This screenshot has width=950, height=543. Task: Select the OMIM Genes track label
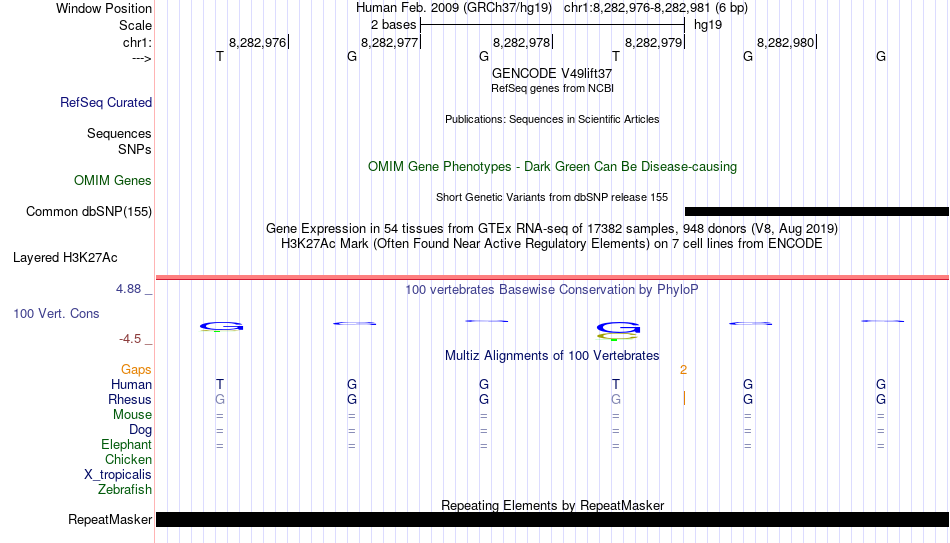113,181
